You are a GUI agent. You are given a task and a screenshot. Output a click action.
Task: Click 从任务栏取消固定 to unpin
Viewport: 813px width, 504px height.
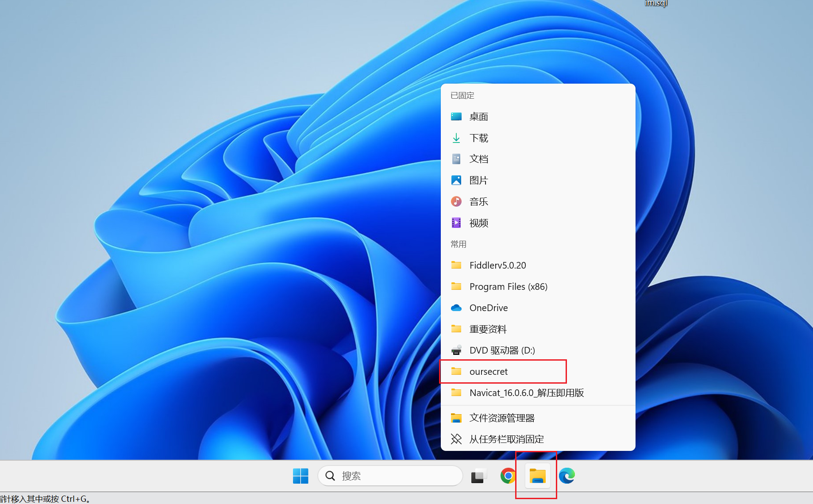tap(506, 439)
